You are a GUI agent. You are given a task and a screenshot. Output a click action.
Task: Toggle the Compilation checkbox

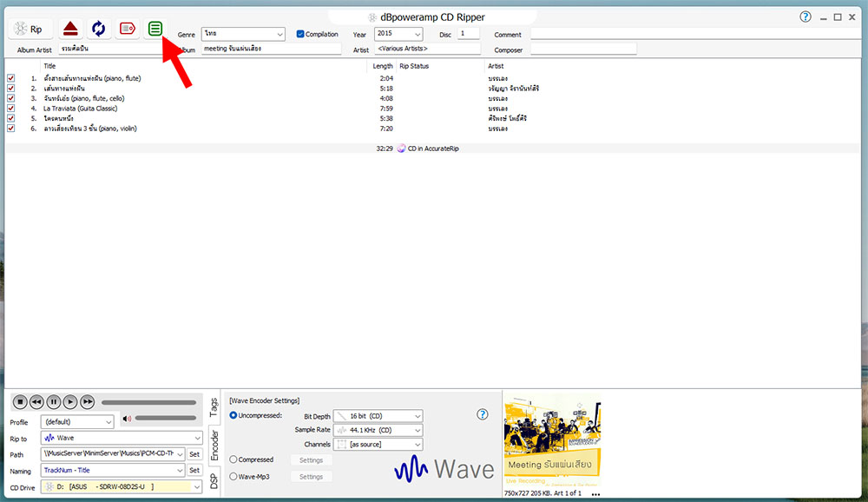click(x=300, y=35)
